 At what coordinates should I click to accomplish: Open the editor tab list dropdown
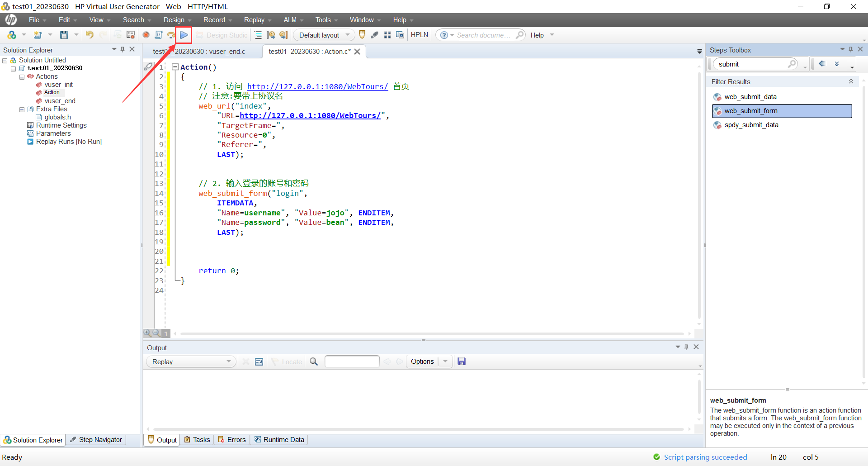(x=699, y=52)
